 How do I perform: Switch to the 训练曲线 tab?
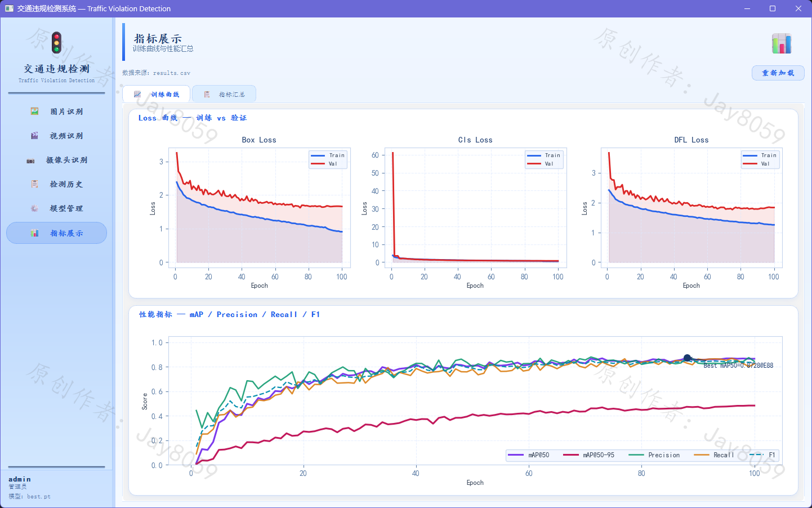coord(156,94)
